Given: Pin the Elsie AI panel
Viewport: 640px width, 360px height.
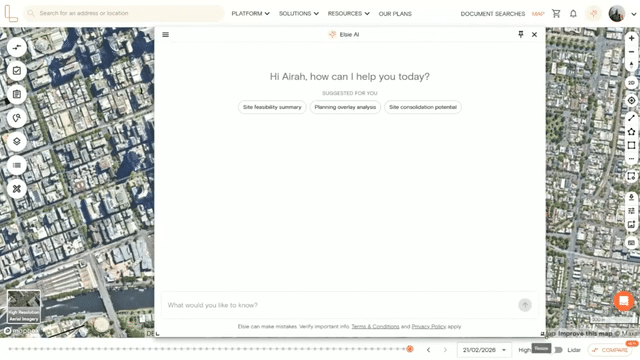Looking at the screenshot, I should (x=521, y=34).
